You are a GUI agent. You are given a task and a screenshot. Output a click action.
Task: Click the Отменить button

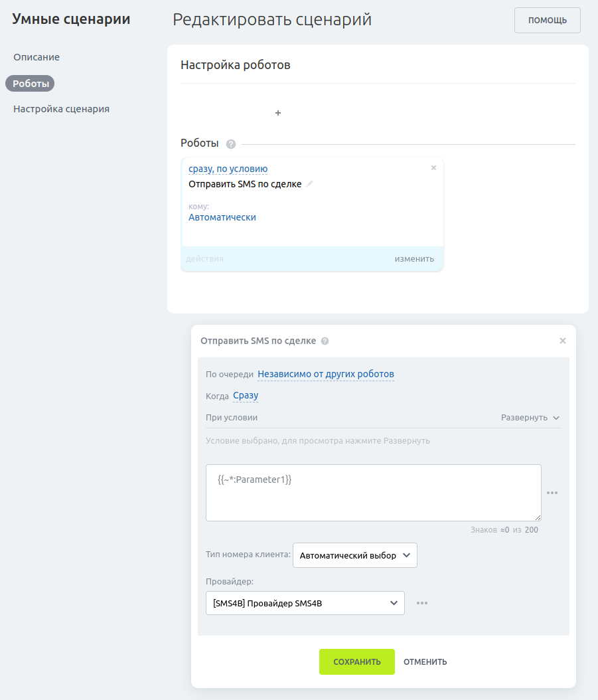[425, 661]
